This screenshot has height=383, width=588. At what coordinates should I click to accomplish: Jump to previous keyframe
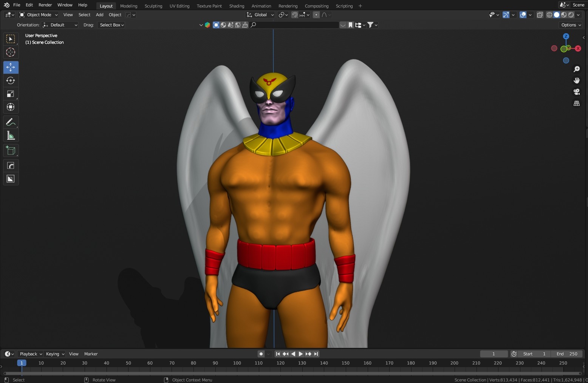click(x=286, y=354)
